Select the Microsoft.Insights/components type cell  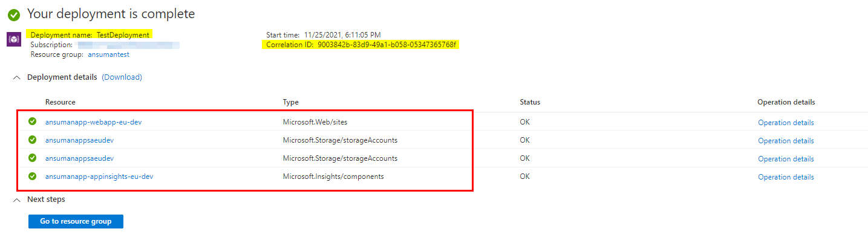[333, 176]
